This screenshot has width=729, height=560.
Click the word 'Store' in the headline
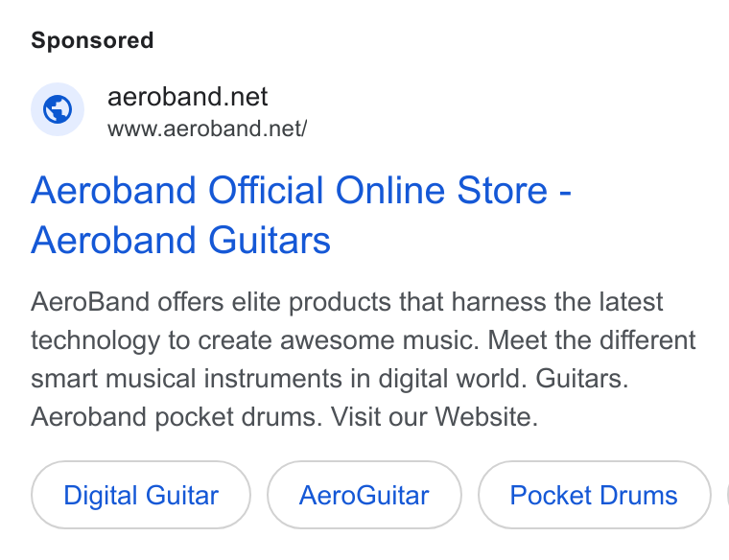pyautogui.click(x=502, y=190)
